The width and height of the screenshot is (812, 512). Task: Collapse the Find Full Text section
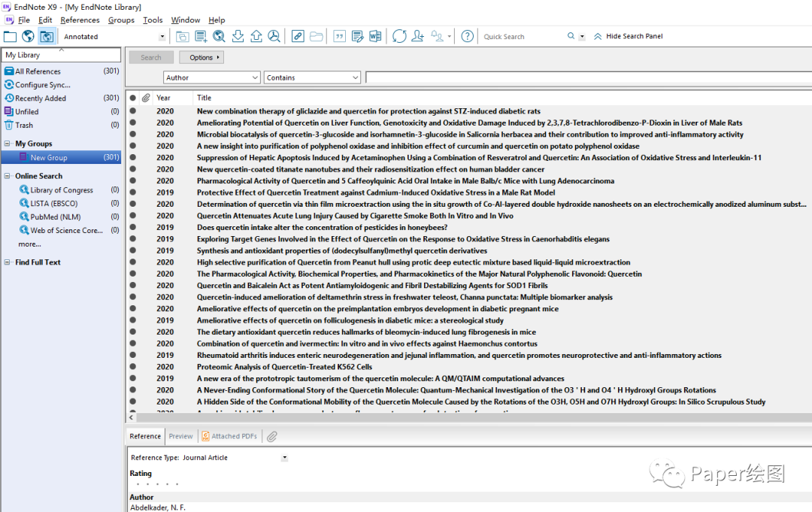(x=8, y=262)
